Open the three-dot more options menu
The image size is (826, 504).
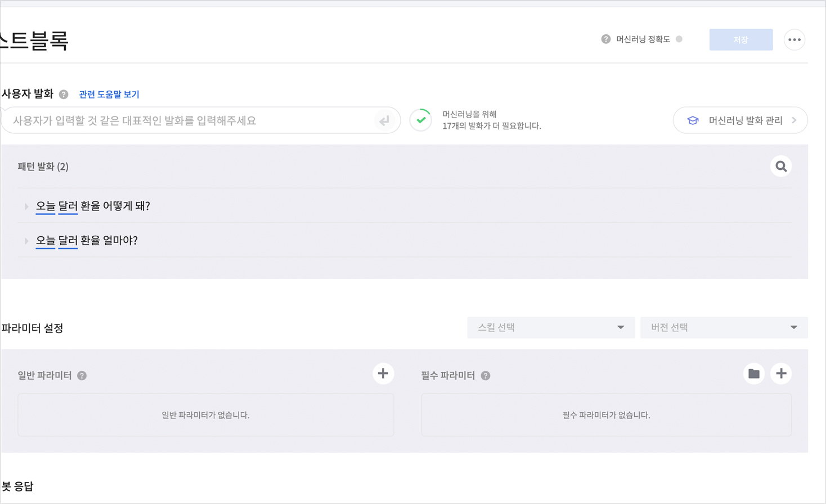click(x=794, y=39)
